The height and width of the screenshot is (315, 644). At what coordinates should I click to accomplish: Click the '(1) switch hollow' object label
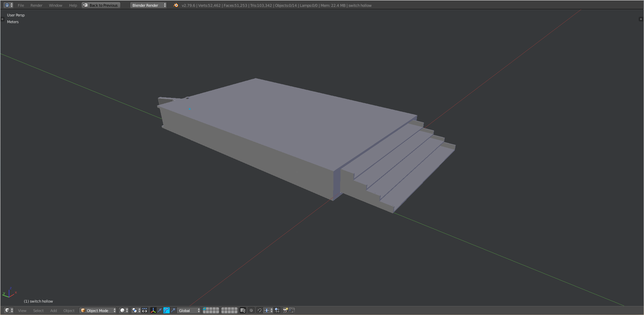coord(38,301)
